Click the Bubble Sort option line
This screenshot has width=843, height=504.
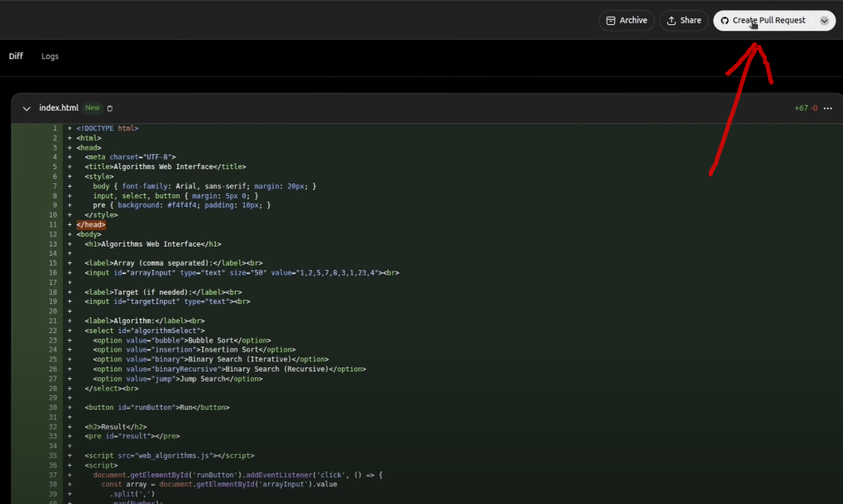182,341
